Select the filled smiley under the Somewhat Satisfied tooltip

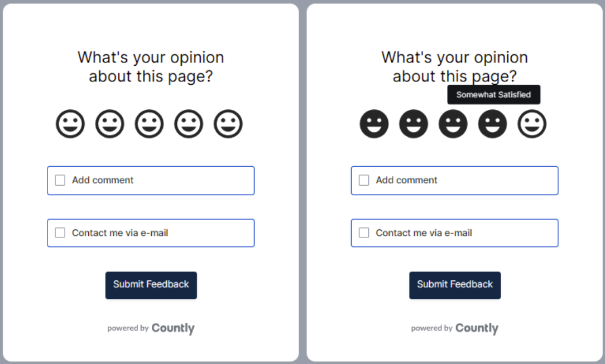[x=493, y=124]
